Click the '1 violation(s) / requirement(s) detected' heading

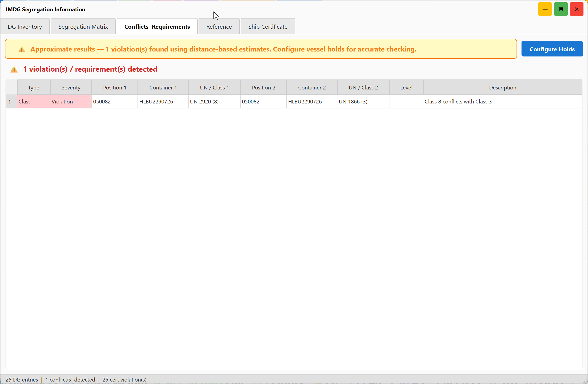[90, 69]
